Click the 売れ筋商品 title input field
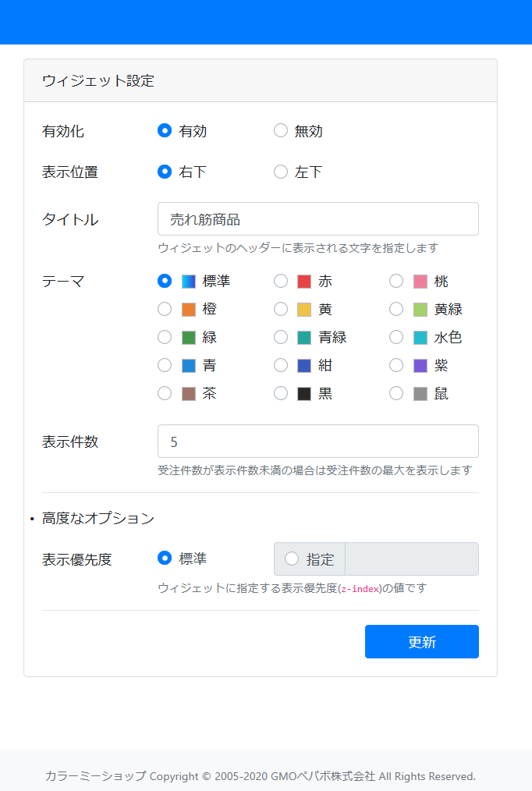The width and height of the screenshot is (532, 791). click(318, 219)
